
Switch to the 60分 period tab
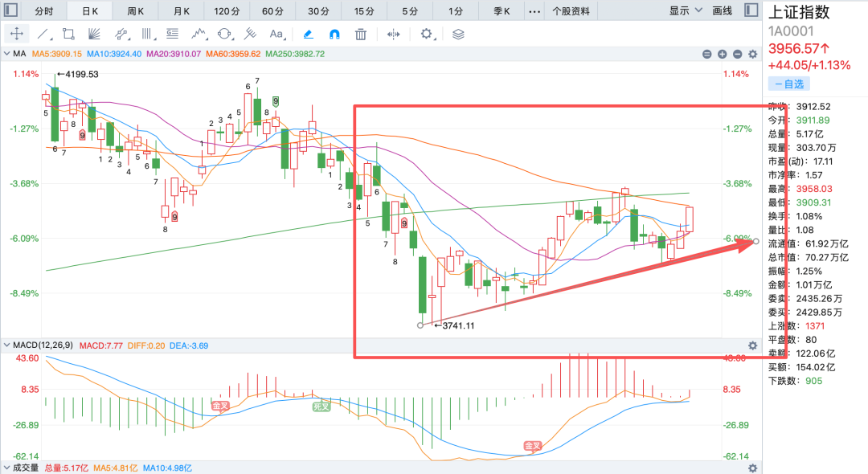tap(272, 11)
